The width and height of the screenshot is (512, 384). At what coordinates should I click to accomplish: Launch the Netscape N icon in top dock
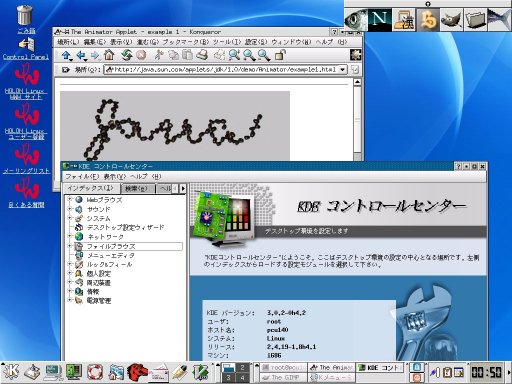pos(380,20)
